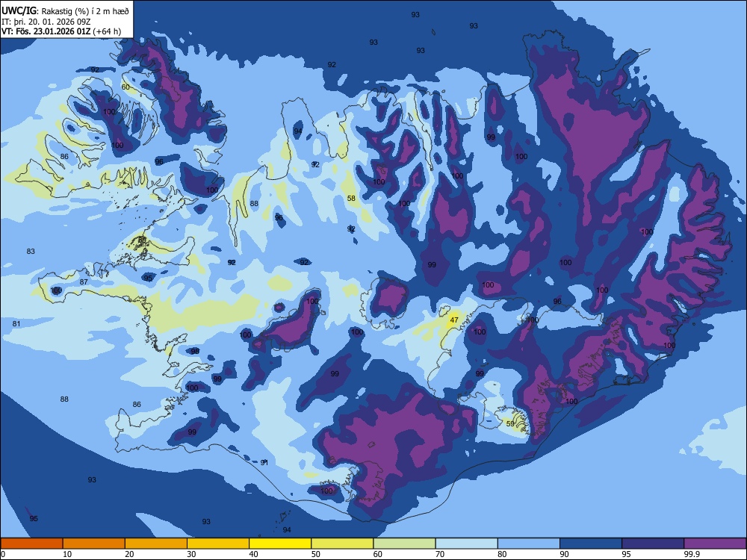Click the map value '58' in the northern inland
Screen dimensions: 747x560
click(351, 199)
